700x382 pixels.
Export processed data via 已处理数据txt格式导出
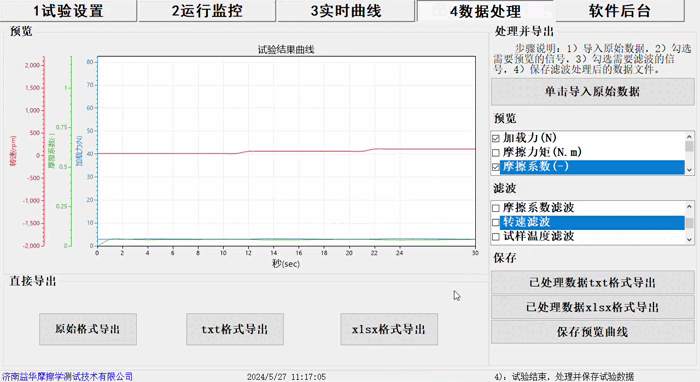[592, 282]
